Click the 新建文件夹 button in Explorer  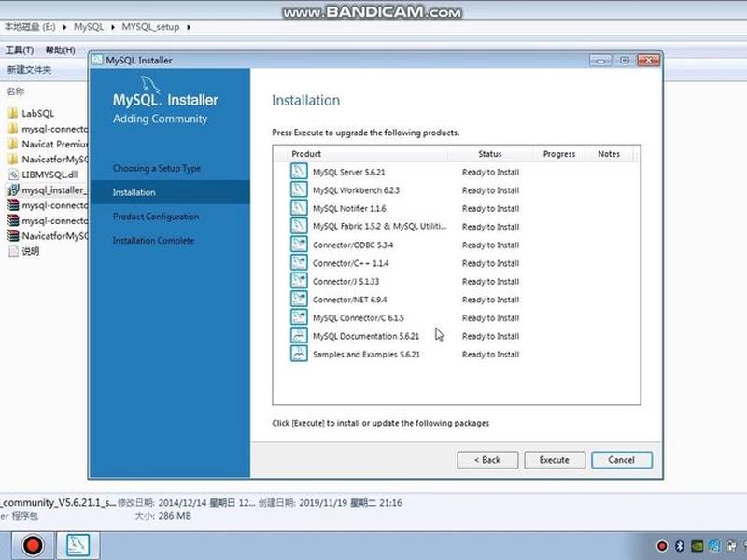point(29,70)
